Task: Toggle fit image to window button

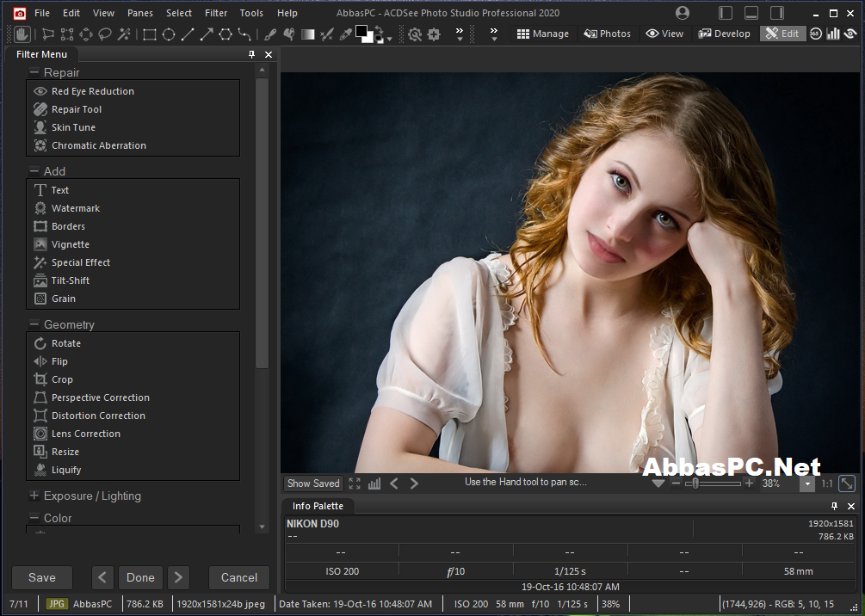Action: tap(846, 484)
